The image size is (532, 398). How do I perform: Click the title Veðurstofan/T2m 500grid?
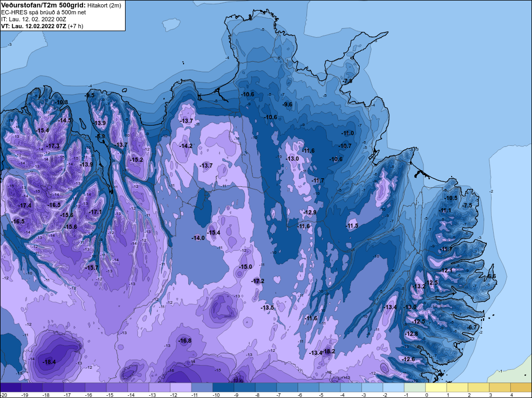(43, 5)
